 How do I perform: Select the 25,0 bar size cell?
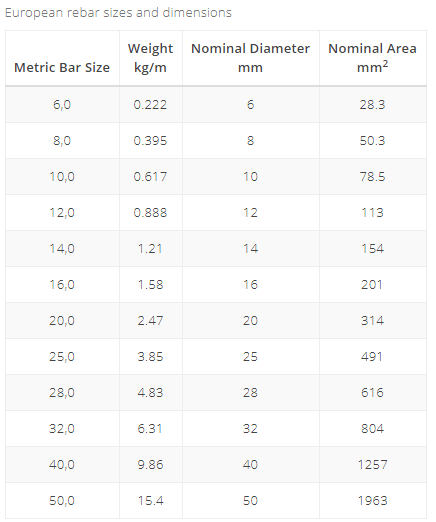62,357
